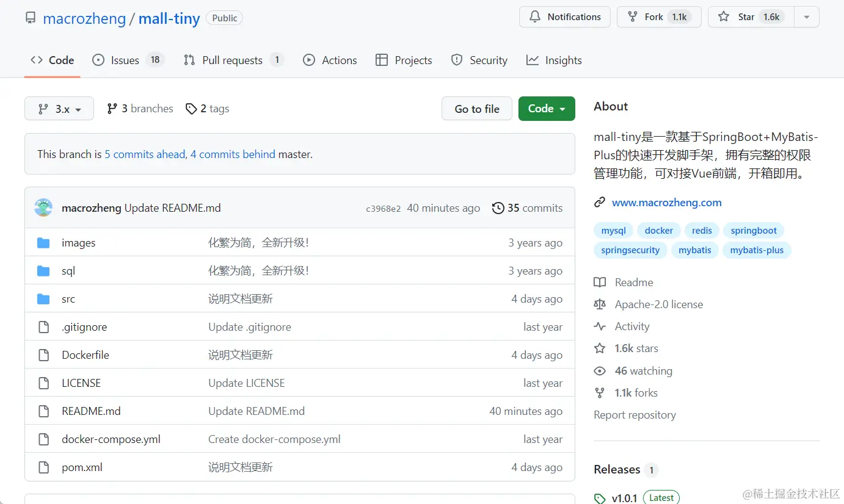The width and height of the screenshot is (844, 504).
Task: Click the Notifications bell button
Action: [565, 17]
